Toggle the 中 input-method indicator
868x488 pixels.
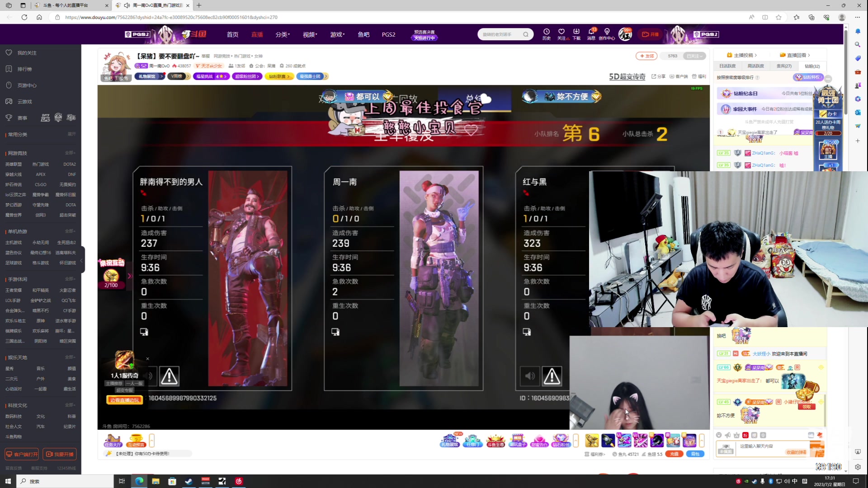pyautogui.click(x=795, y=481)
